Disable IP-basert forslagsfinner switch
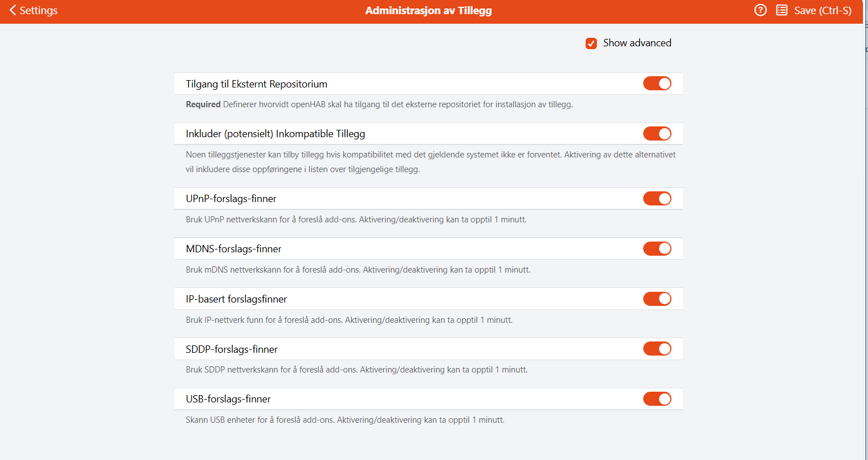 point(657,299)
